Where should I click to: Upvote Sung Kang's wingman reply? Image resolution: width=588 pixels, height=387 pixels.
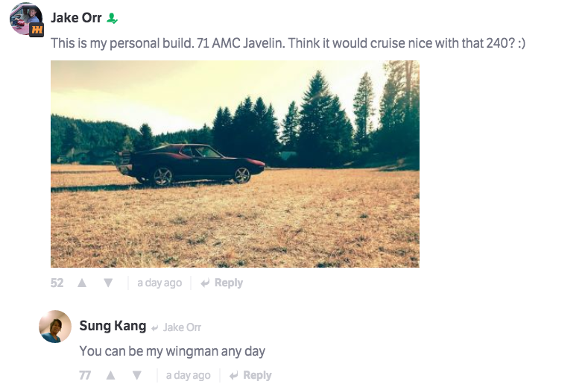(112, 376)
